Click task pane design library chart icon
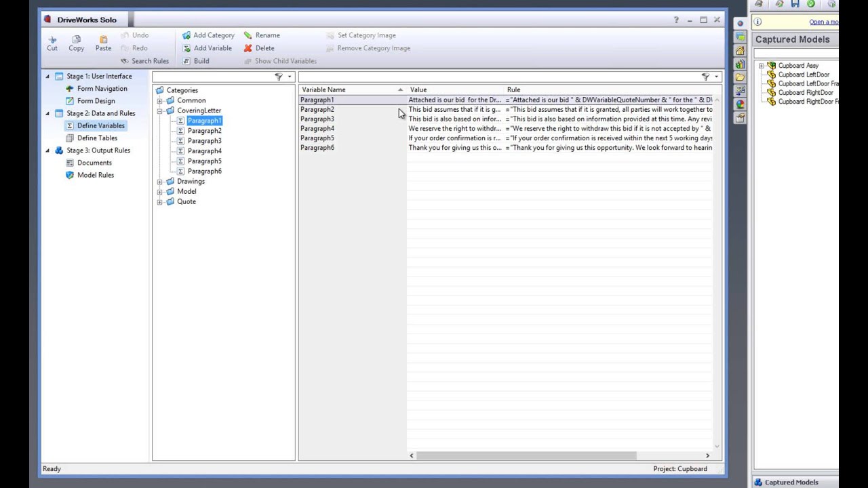This screenshot has width=868, height=488. click(740, 64)
